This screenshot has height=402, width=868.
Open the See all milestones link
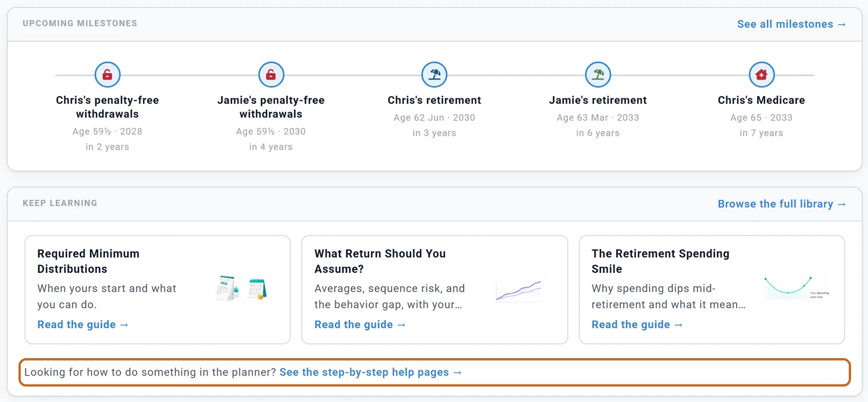pyautogui.click(x=791, y=24)
